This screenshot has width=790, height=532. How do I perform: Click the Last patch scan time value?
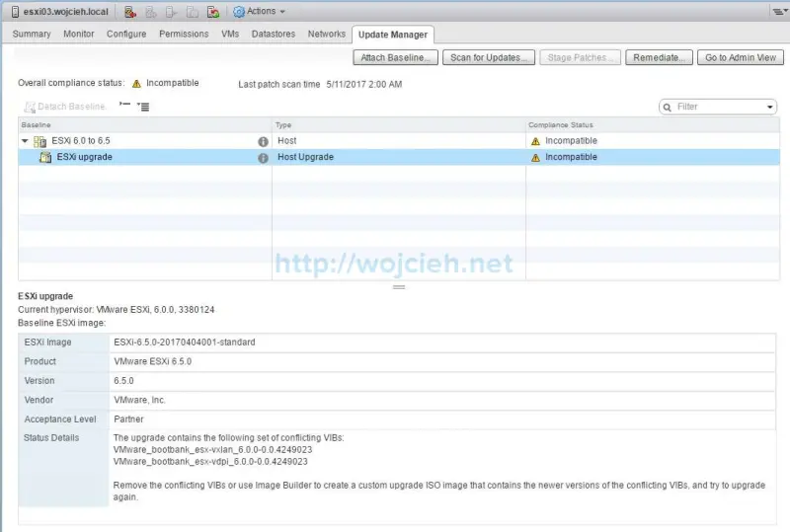(363, 84)
